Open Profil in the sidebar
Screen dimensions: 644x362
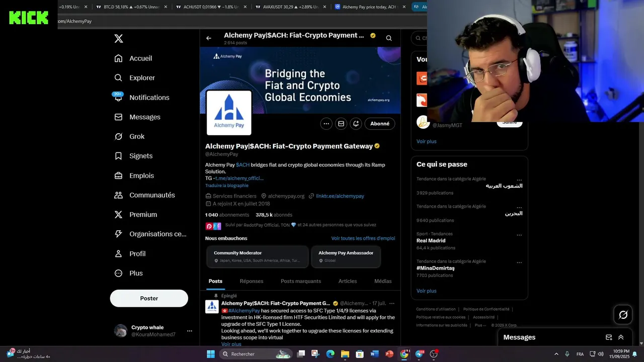130,254
